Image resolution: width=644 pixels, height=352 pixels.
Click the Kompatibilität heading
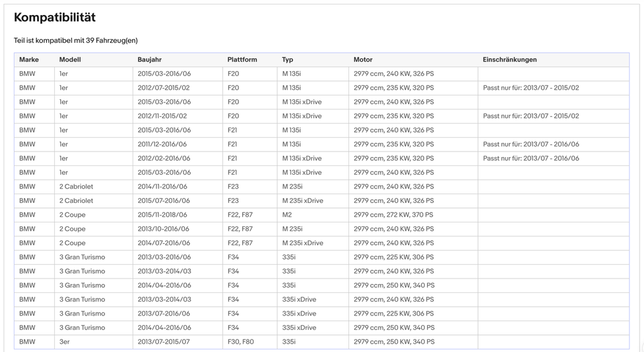point(55,17)
